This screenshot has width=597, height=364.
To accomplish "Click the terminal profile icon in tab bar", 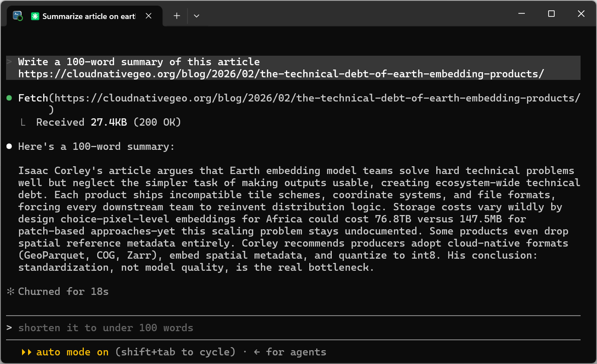I will [x=18, y=16].
